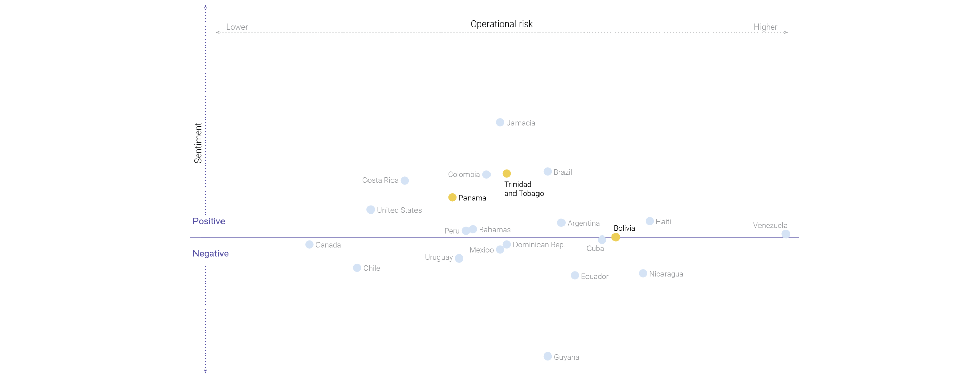Select the Haiti dot
The image size is (980, 378).
tap(650, 221)
